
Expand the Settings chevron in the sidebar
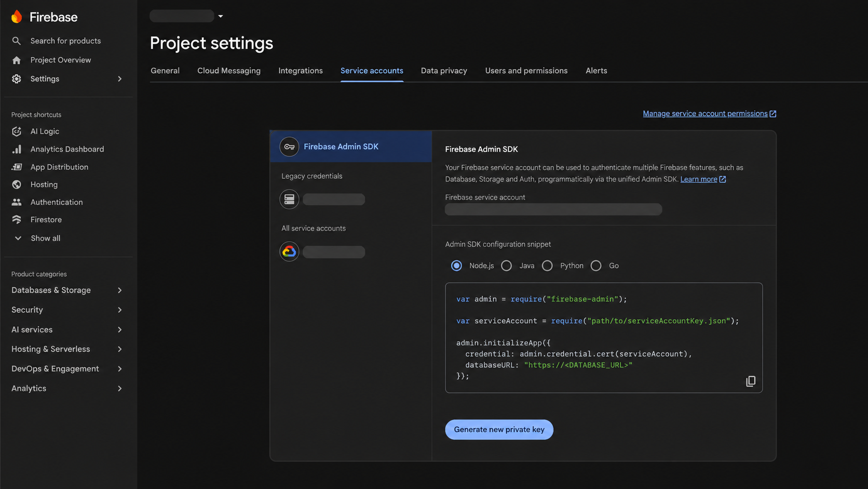click(120, 79)
